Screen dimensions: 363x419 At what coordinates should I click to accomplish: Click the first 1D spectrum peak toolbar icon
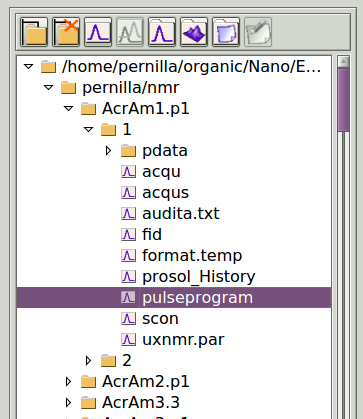[x=98, y=32]
